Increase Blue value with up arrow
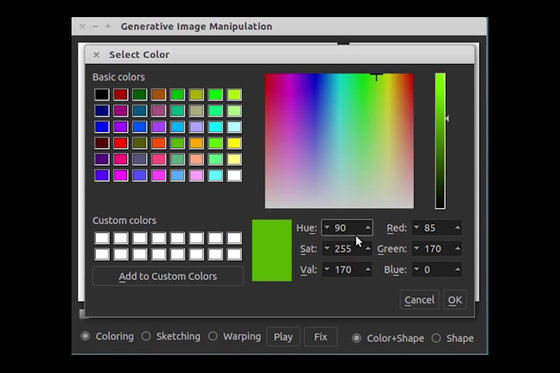Viewport: 560px width, 373px height. coord(458,269)
